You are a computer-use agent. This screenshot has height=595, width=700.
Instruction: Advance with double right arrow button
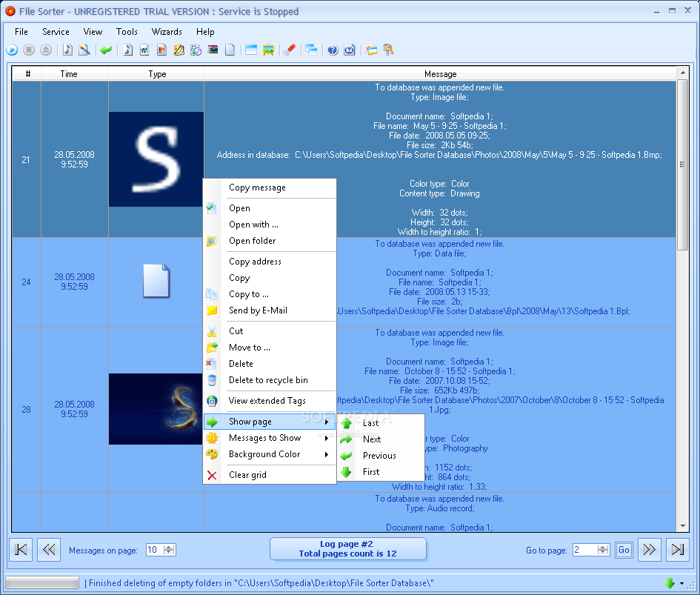point(650,550)
